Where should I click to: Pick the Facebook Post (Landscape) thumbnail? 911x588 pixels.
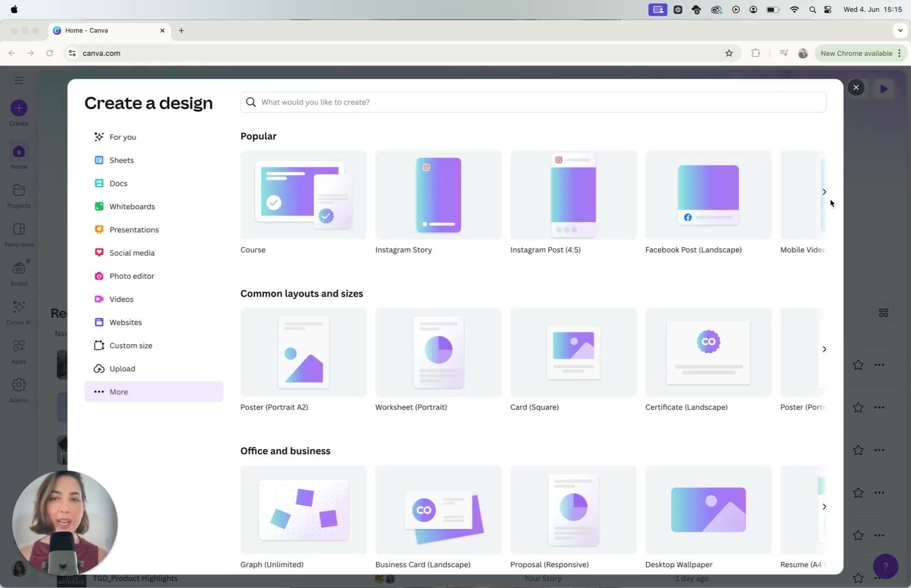click(x=708, y=195)
